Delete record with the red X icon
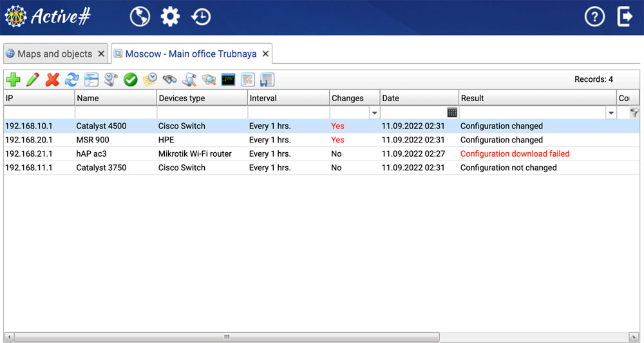644x343 pixels. pos(52,80)
